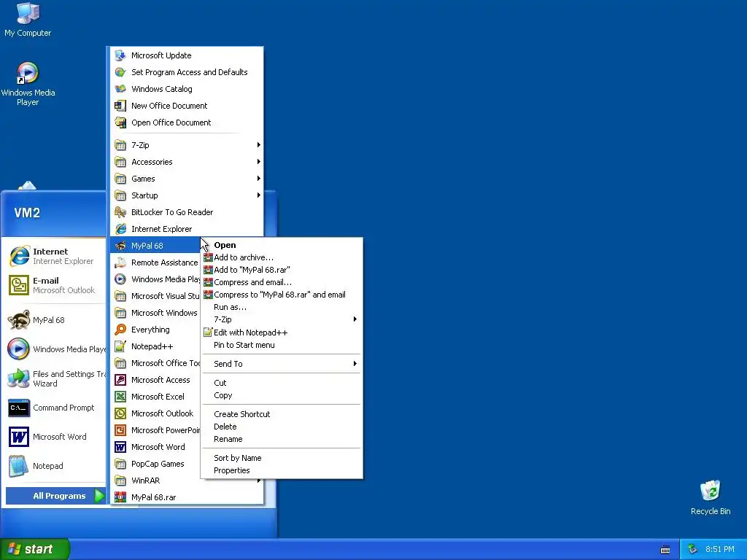
Task: Open the My Computer desktop icon
Action: coord(28,19)
